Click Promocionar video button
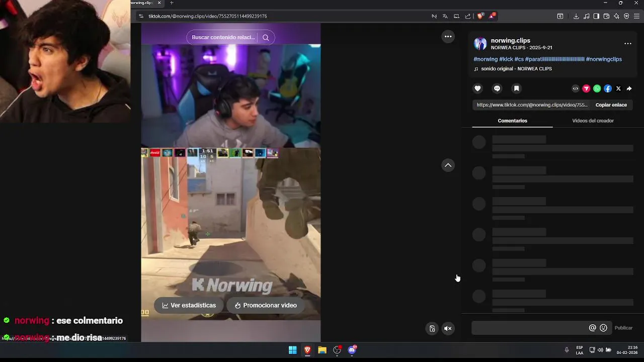Screen dimensions: 644x362 (265, 305)
